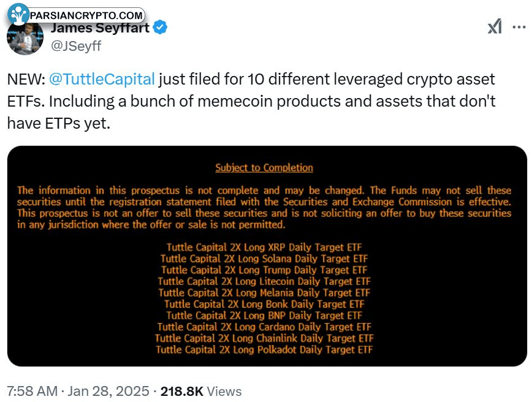Open the James Seyffart display name
The width and height of the screenshot is (532, 402).
tap(100, 28)
